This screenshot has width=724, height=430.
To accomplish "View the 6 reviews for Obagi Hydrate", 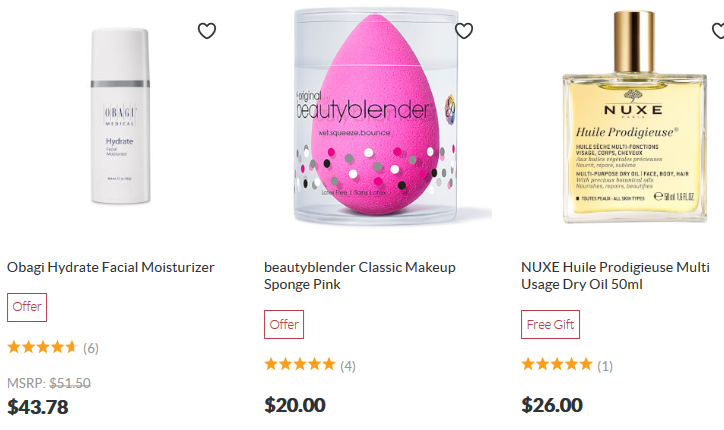I will [x=91, y=348].
